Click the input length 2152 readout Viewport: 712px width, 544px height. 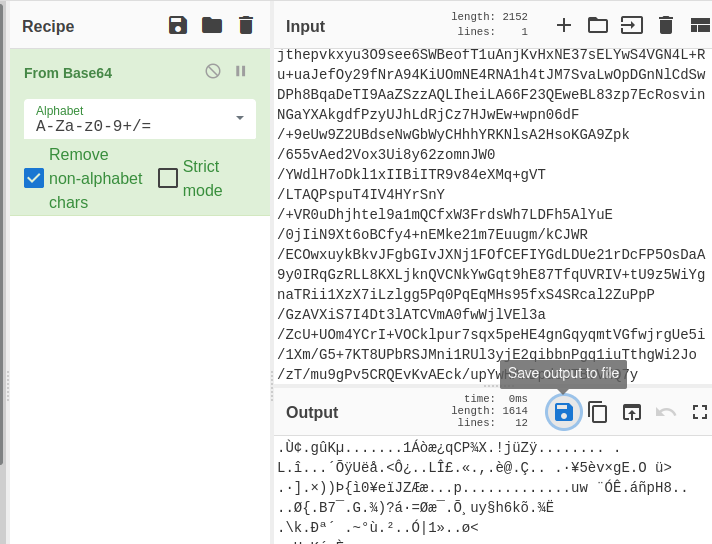pyautogui.click(x=489, y=16)
